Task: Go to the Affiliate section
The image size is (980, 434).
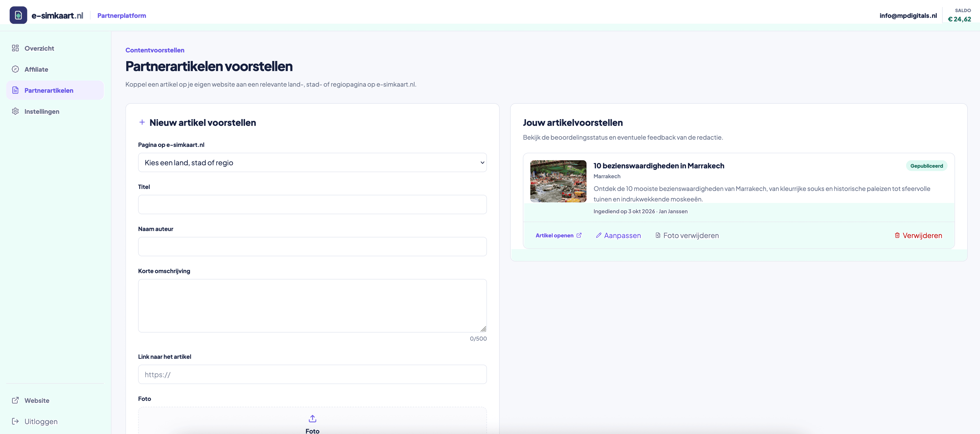Action: tap(55, 69)
